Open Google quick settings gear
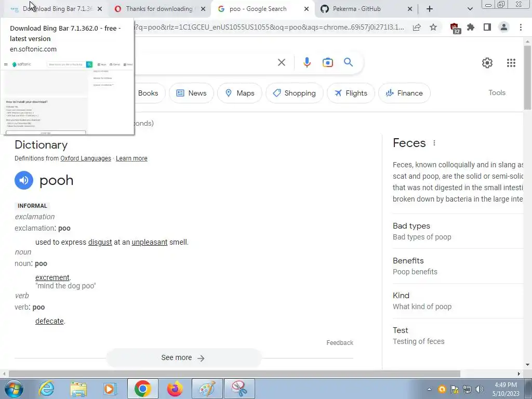 (x=487, y=63)
